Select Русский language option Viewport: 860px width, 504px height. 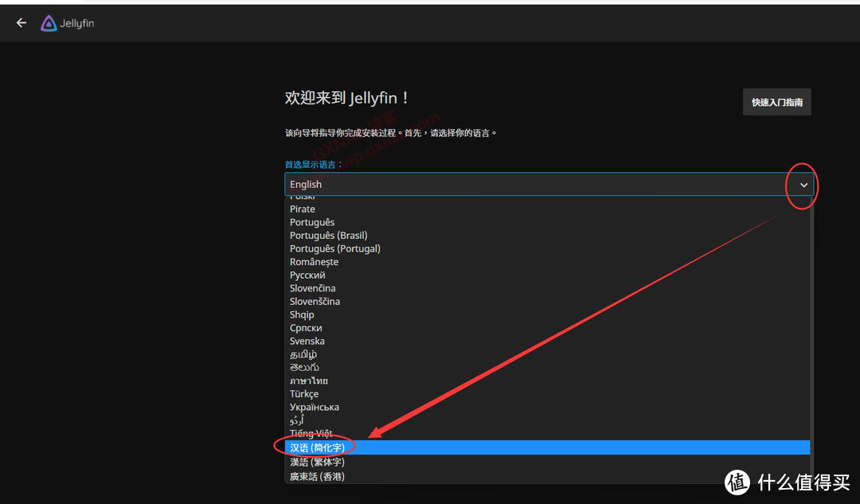[x=547, y=275]
